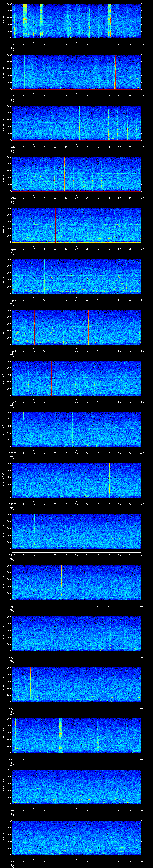Select the red spike near 18s in 17:08 panel
153x868 pixels.
pos(51,378)
